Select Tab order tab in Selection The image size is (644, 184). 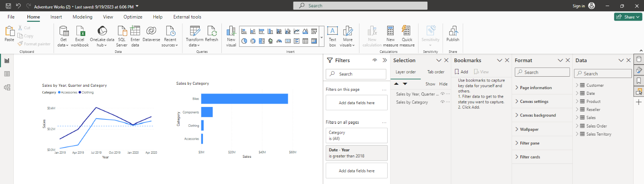point(436,72)
